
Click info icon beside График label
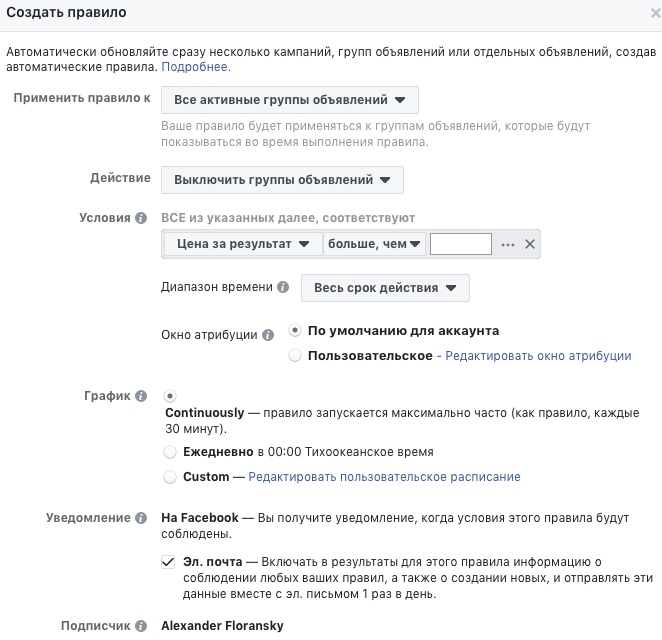[141, 396]
